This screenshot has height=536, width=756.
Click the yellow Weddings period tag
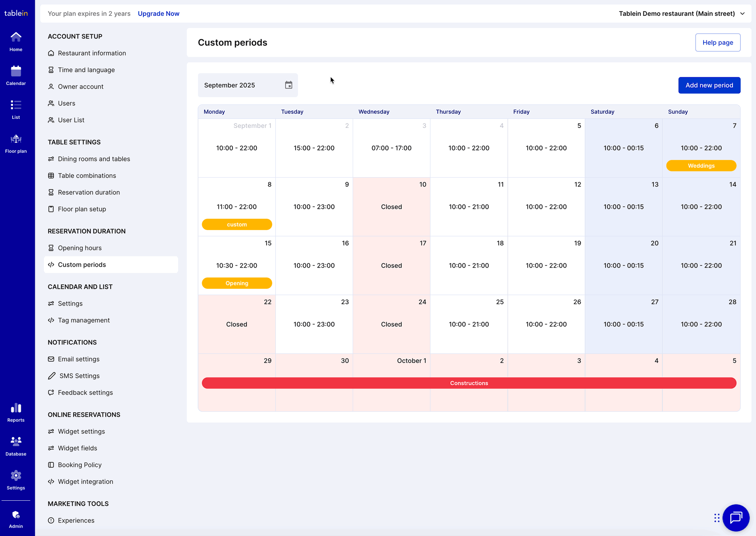(x=701, y=166)
